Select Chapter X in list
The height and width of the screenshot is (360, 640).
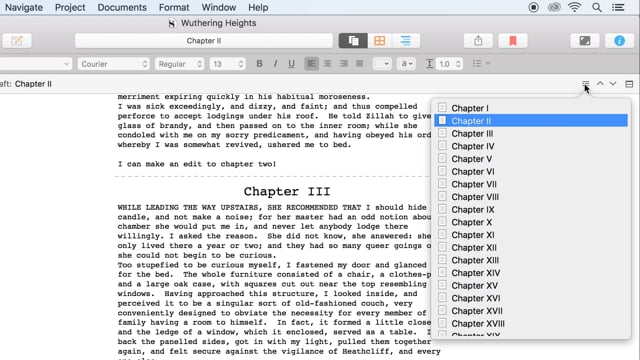pos(531,222)
